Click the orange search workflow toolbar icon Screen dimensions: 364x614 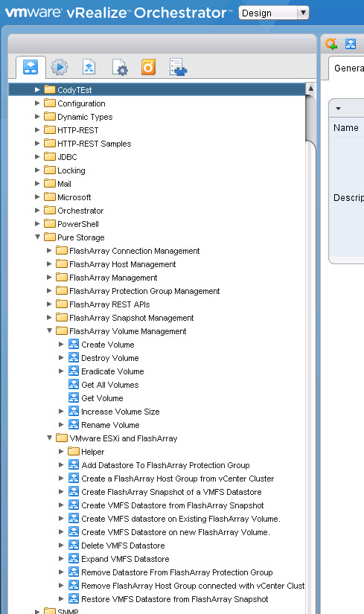[331, 44]
